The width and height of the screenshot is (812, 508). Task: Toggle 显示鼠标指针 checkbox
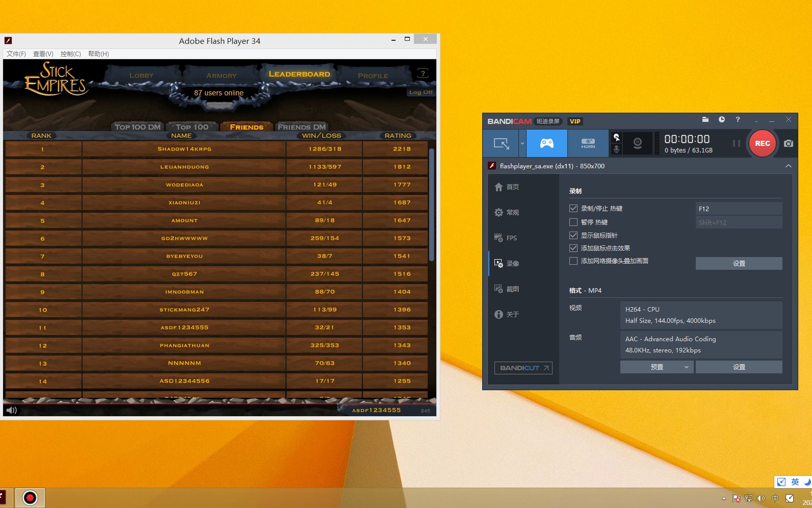pos(573,235)
